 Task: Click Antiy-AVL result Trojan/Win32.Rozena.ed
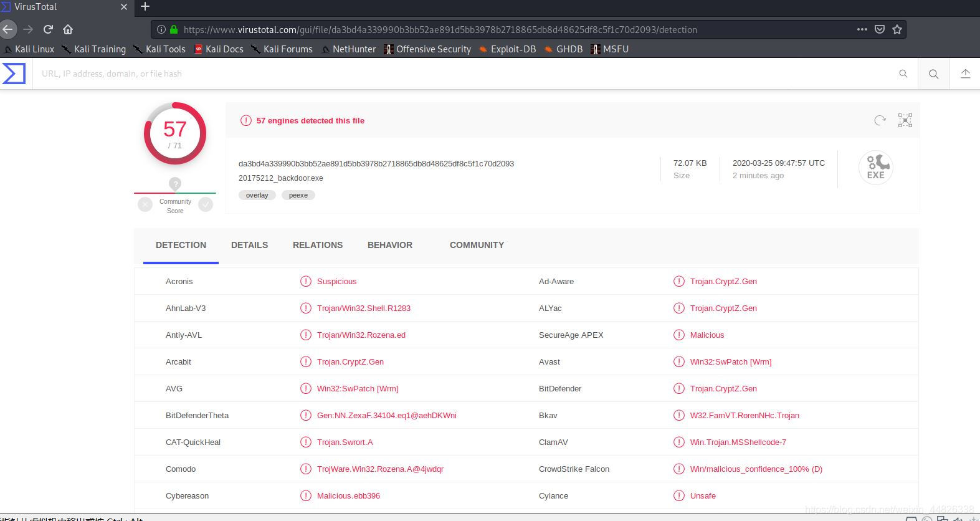(361, 335)
